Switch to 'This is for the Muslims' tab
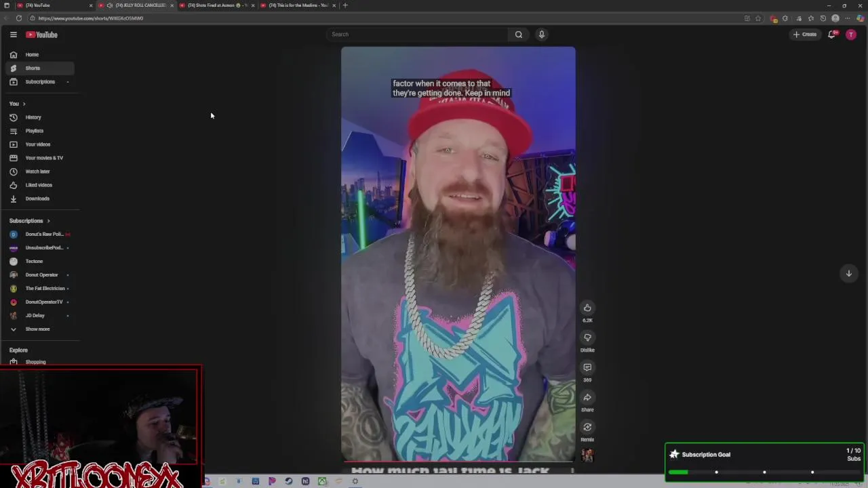The image size is (868, 488). tap(298, 5)
